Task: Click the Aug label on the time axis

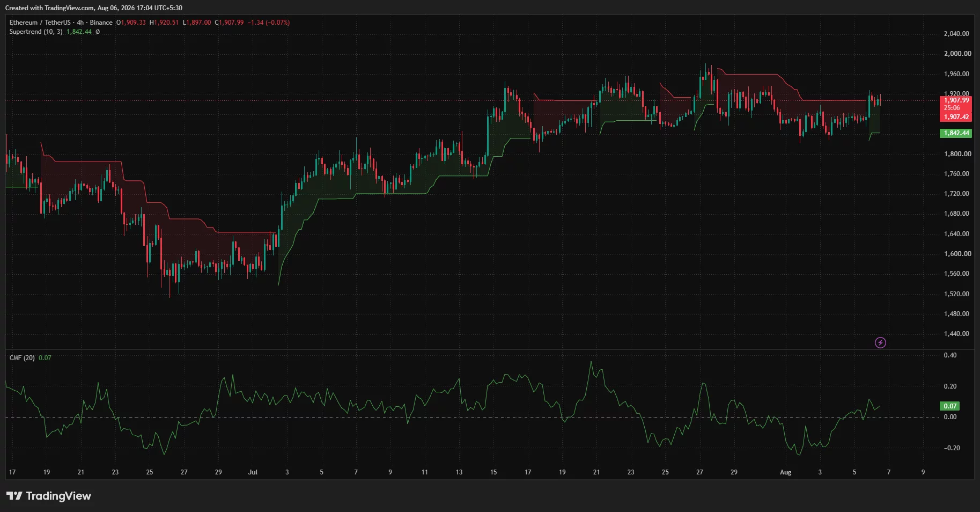Action: [x=785, y=472]
